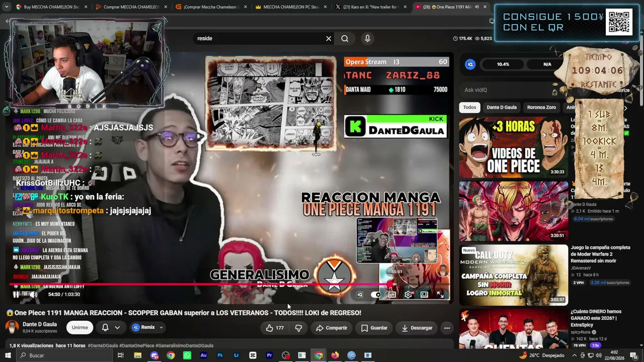Open Firefox from the taskbar
The image size is (644, 362).
click(x=335, y=355)
